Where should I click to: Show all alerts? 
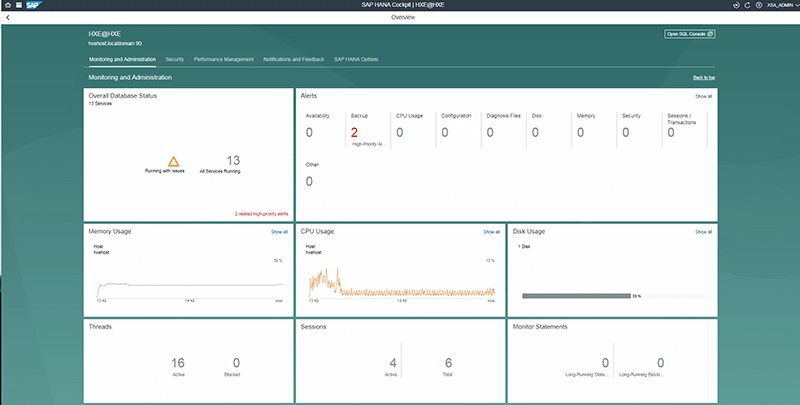pyautogui.click(x=703, y=96)
